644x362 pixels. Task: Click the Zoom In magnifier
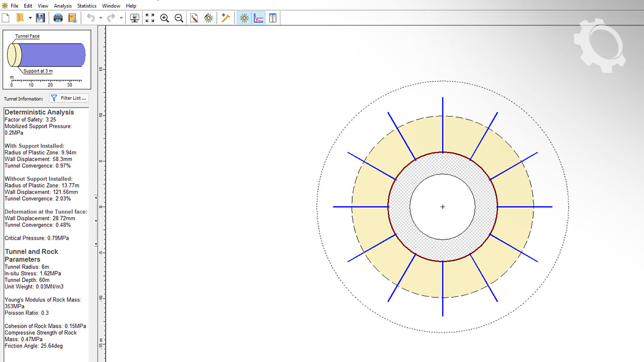click(x=165, y=18)
